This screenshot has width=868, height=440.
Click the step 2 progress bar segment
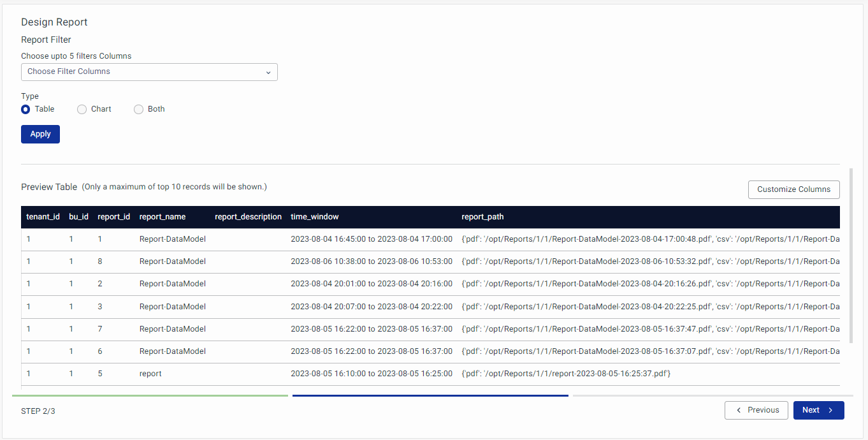click(x=430, y=396)
